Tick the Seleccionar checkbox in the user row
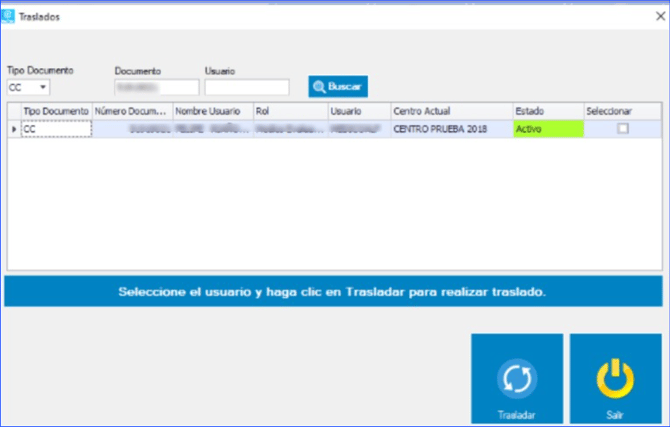The height and width of the screenshot is (427, 670). 622,129
